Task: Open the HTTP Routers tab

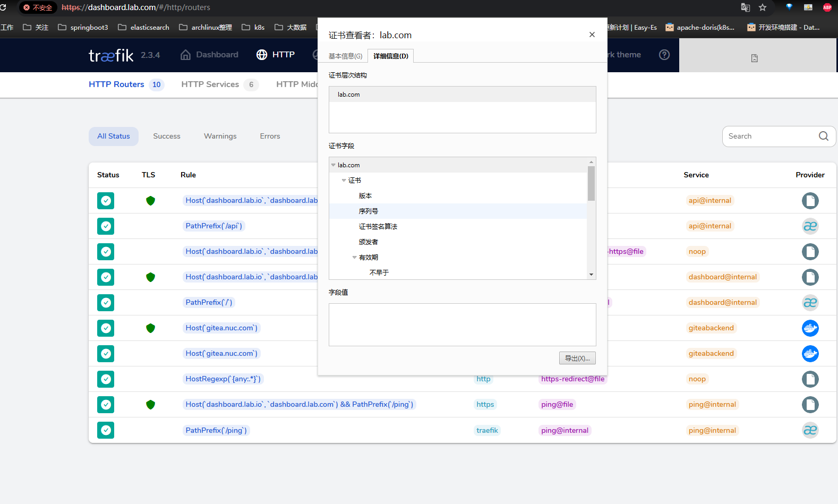Action: 126,84
